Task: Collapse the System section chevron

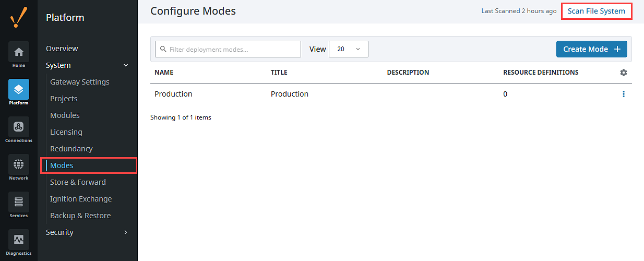Action: point(125,65)
